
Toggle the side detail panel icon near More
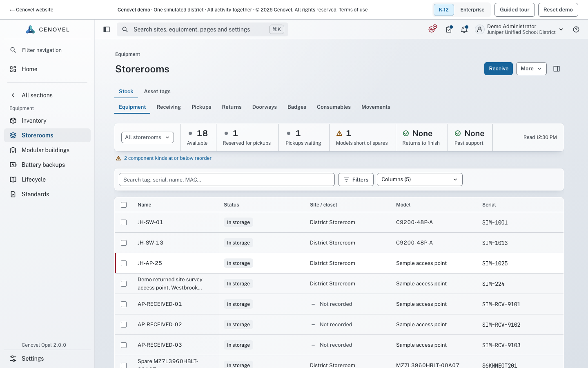pos(557,69)
